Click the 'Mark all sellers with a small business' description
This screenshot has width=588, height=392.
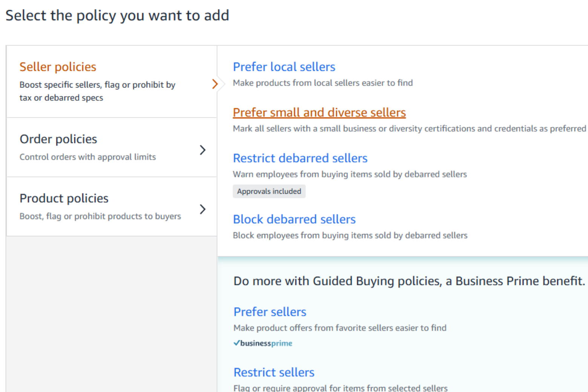click(409, 129)
